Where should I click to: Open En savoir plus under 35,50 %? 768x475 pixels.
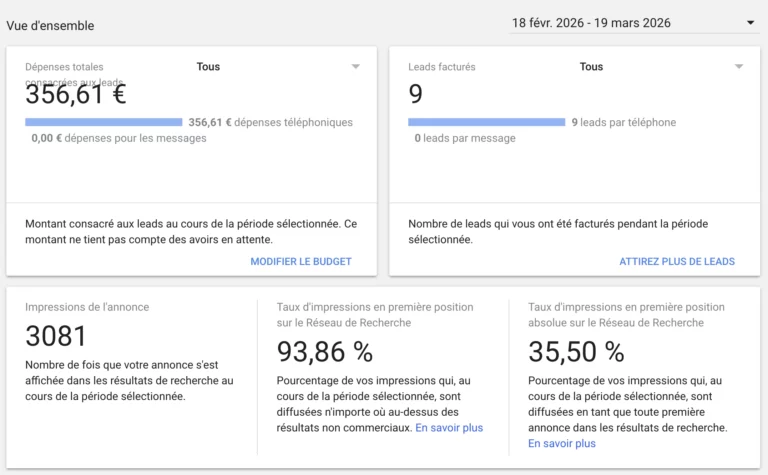tap(562, 443)
